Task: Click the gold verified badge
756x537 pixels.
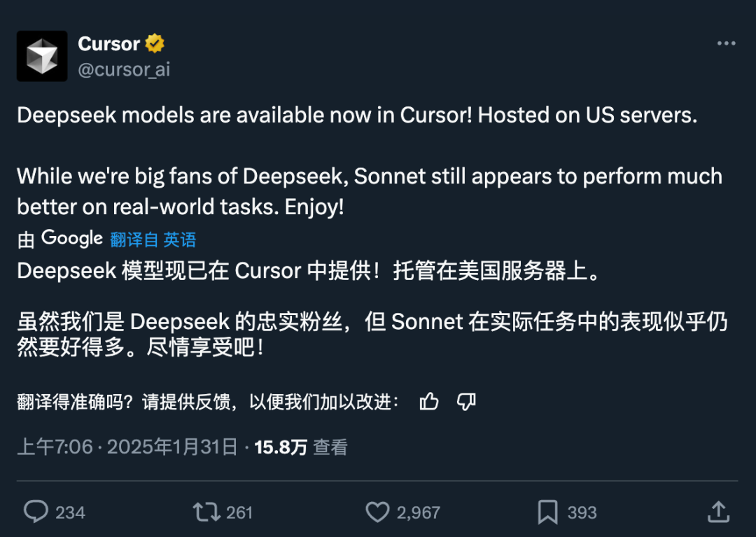Action: 155,43
